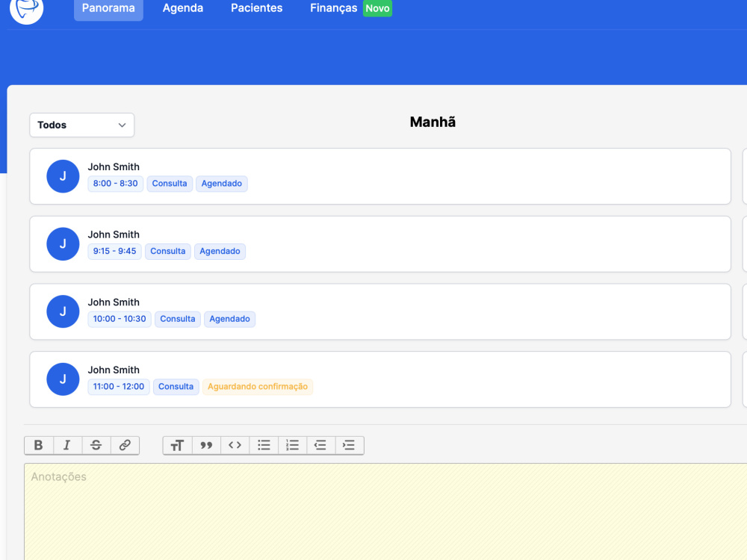Image resolution: width=747 pixels, height=560 pixels.
Task: Click Agendado tag on 10:00 appointment
Action: (x=229, y=319)
